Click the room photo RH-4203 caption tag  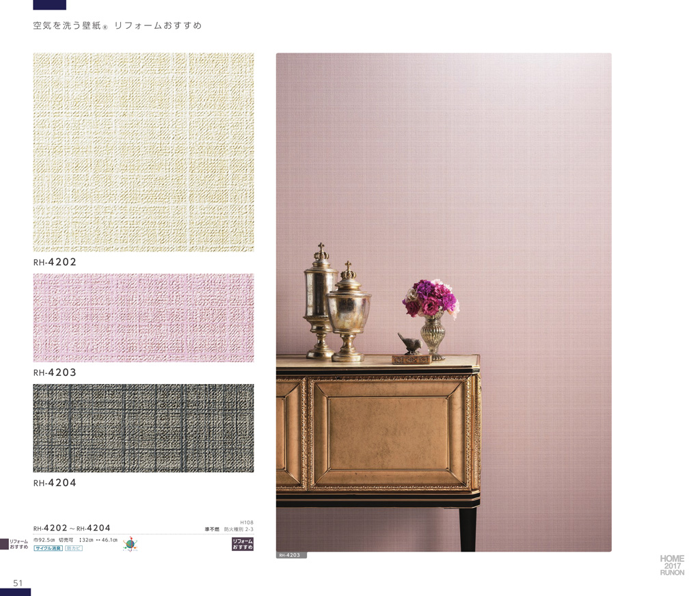291,555
